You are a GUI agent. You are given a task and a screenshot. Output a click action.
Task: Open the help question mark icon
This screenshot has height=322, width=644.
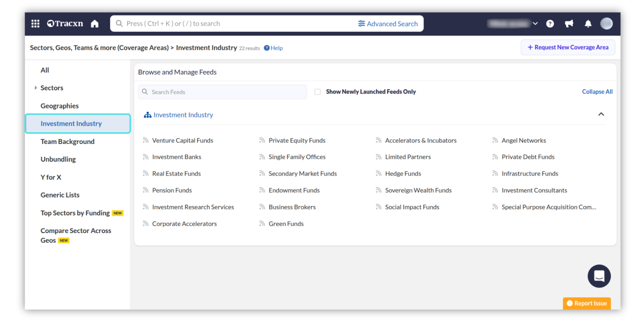pyautogui.click(x=550, y=24)
